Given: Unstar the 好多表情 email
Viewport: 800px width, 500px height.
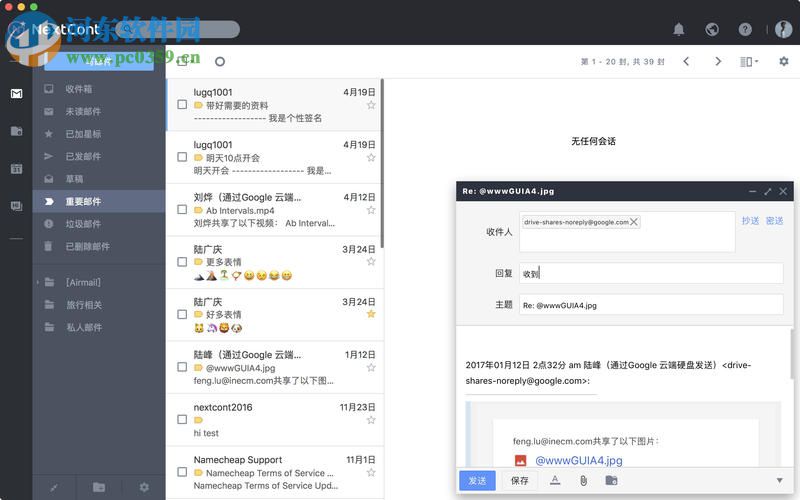Looking at the screenshot, I should [371, 314].
